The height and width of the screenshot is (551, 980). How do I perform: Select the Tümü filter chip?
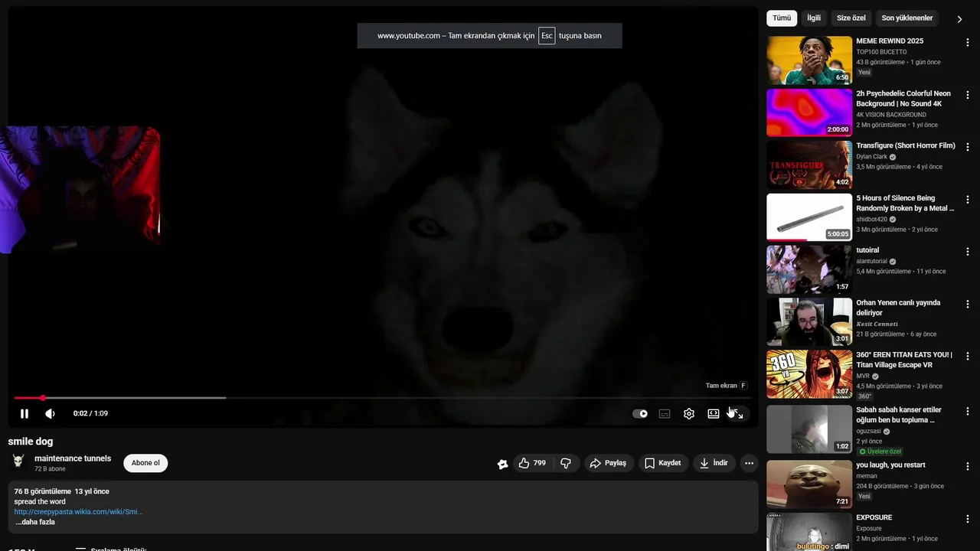click(x=782, y=18)
